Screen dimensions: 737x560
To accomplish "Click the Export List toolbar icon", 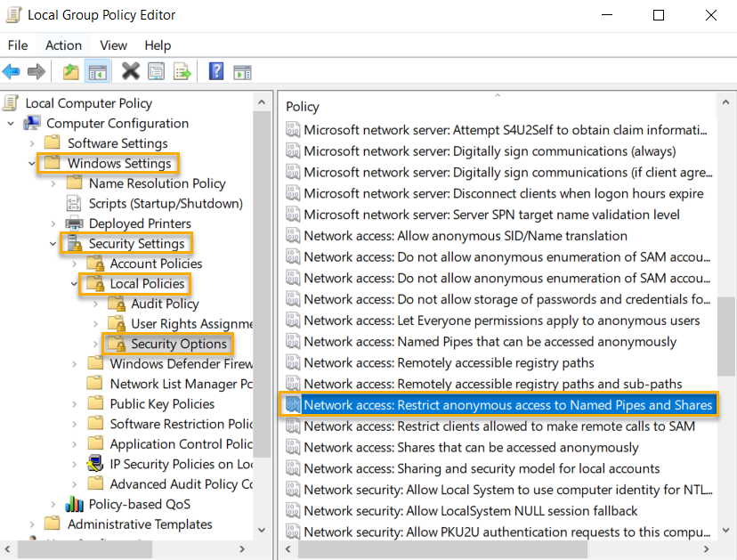I will 181,71.
